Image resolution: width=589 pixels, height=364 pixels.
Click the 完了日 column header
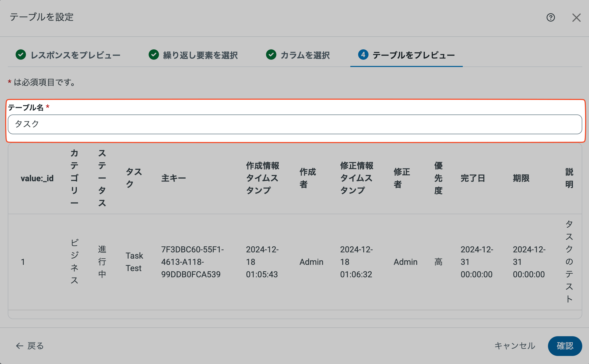(473, 178)
